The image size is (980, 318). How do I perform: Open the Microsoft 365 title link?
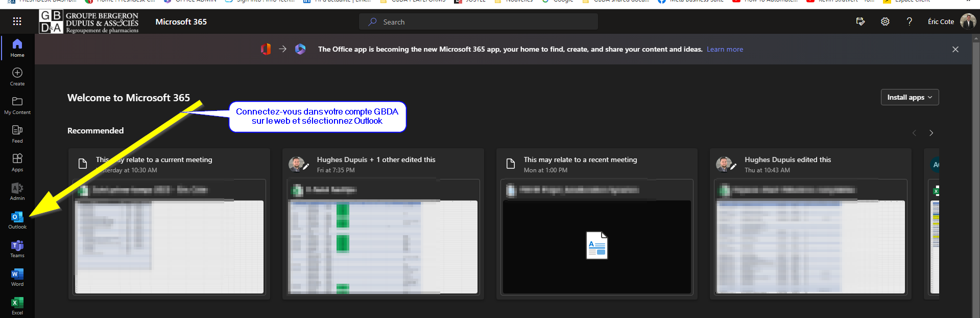point(181,21)
